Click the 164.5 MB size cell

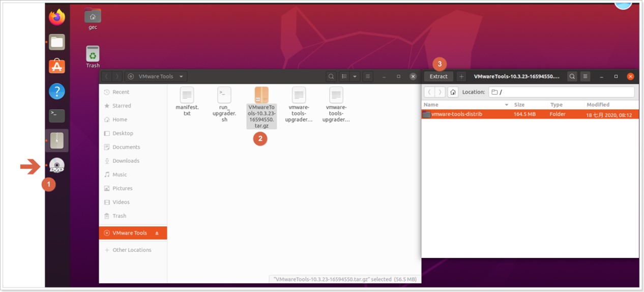coord(524,114)
